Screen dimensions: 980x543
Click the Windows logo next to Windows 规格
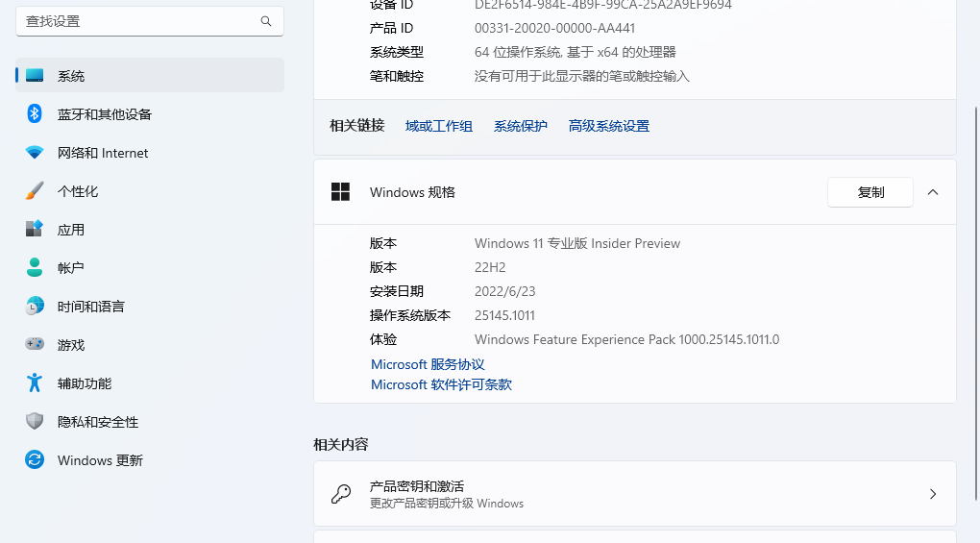tap(340, 192)
